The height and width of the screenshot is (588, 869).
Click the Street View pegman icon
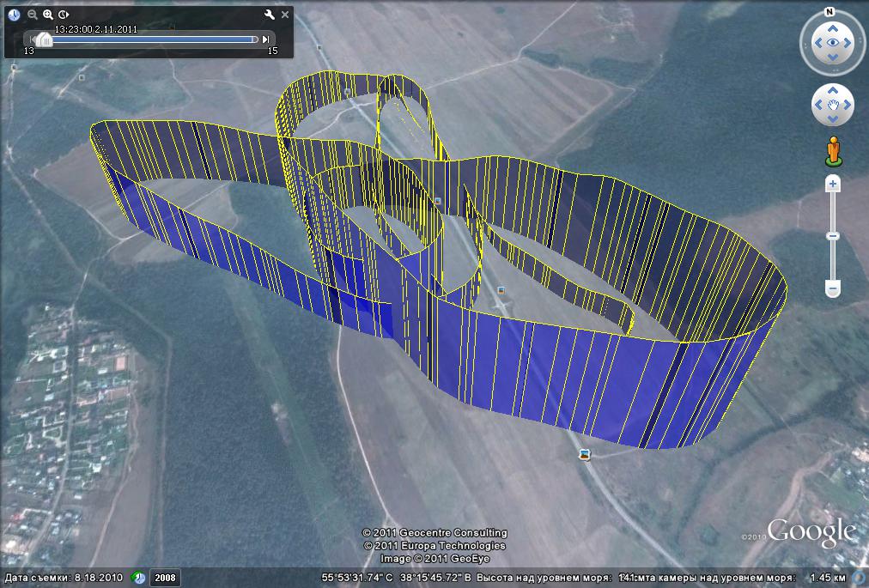(832, 151)
